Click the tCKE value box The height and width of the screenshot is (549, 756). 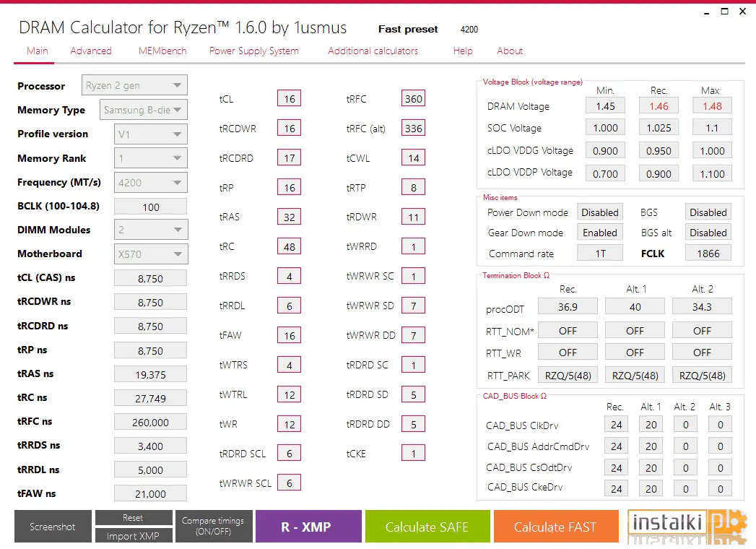coord(414,454)
